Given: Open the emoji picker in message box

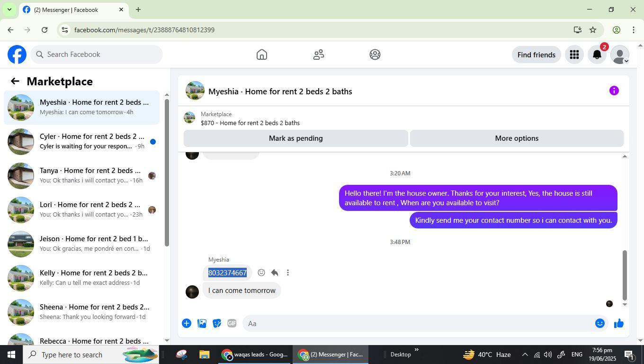Looking at the screenshot, I should [600, 323].
